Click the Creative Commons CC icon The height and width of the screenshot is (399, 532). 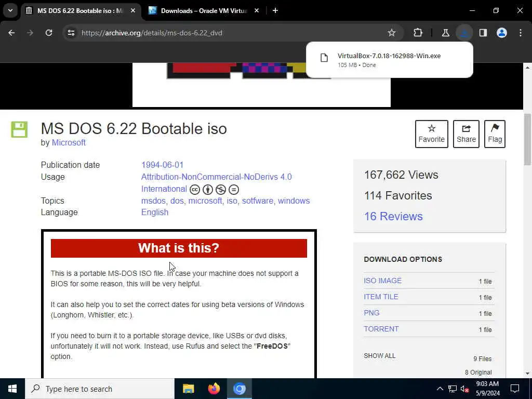pos(194,189)
